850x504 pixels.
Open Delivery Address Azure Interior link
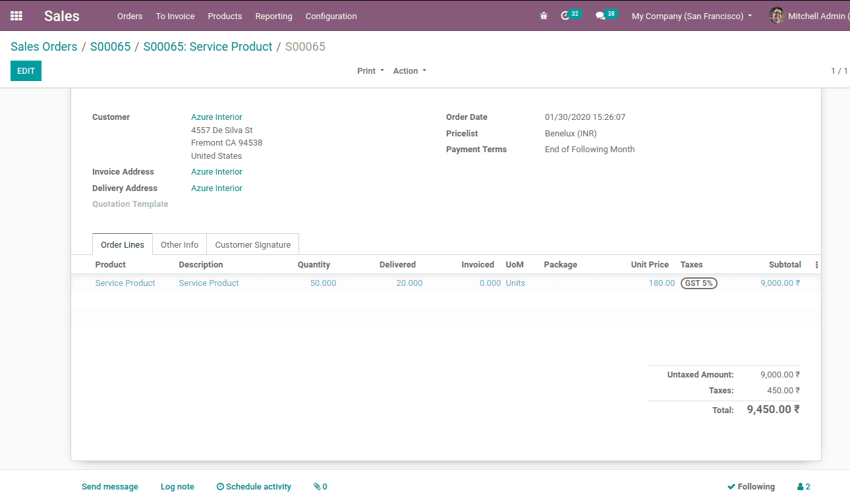tap(217, 188)
